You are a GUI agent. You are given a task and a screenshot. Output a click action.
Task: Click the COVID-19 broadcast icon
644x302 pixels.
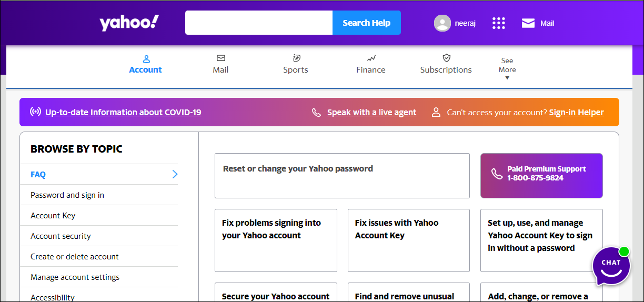[x=35, y=112]
